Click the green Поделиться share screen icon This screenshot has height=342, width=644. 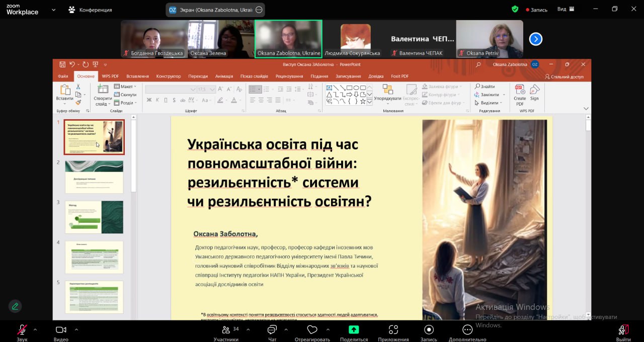click(354, 330)
